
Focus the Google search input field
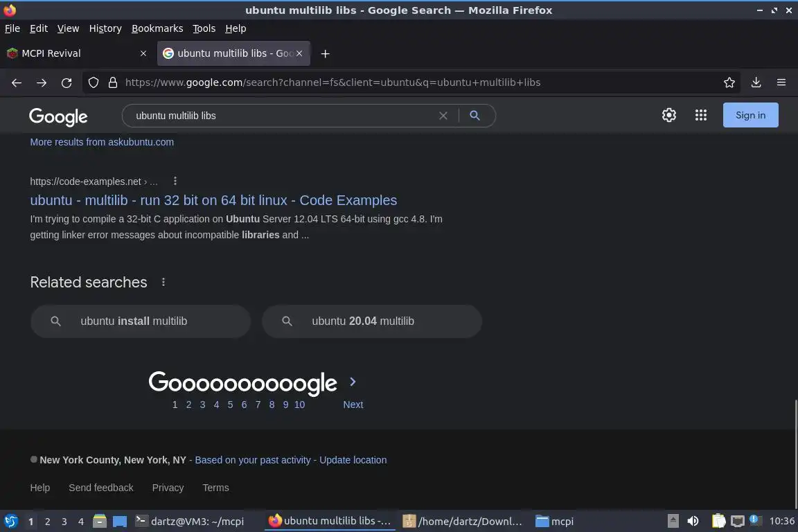point(283,116)
